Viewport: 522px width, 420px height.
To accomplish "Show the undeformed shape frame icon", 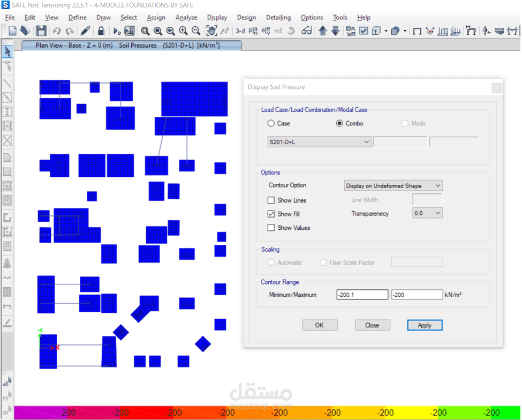I will (417, 31).
